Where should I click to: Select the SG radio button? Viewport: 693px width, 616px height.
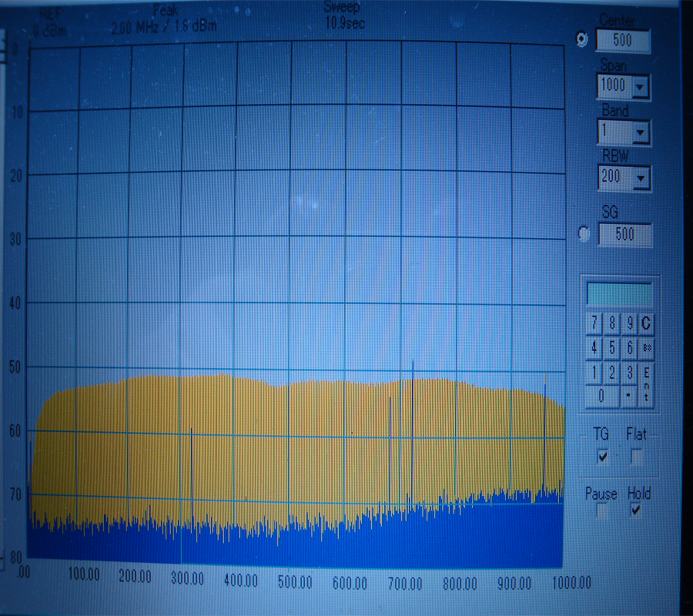click(584, 233)
